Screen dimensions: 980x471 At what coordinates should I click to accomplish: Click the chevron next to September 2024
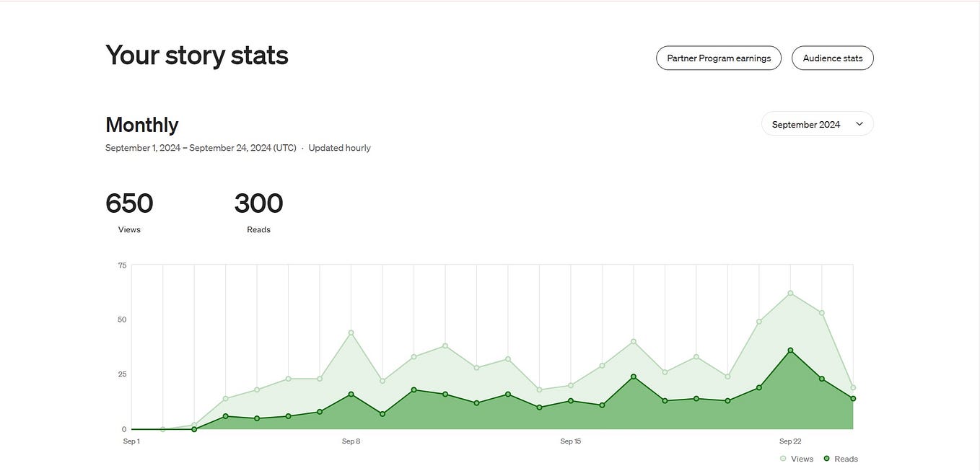(x=859, y=123)
